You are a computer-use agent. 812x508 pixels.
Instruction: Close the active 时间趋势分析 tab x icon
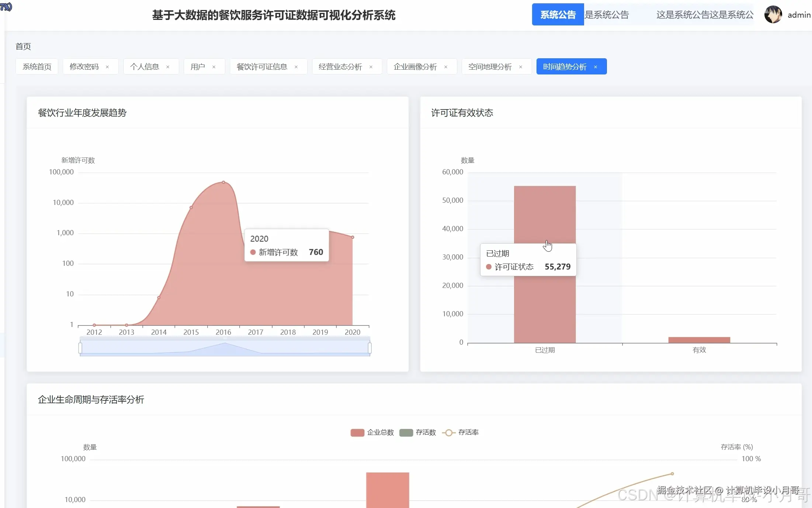point(596,67)
